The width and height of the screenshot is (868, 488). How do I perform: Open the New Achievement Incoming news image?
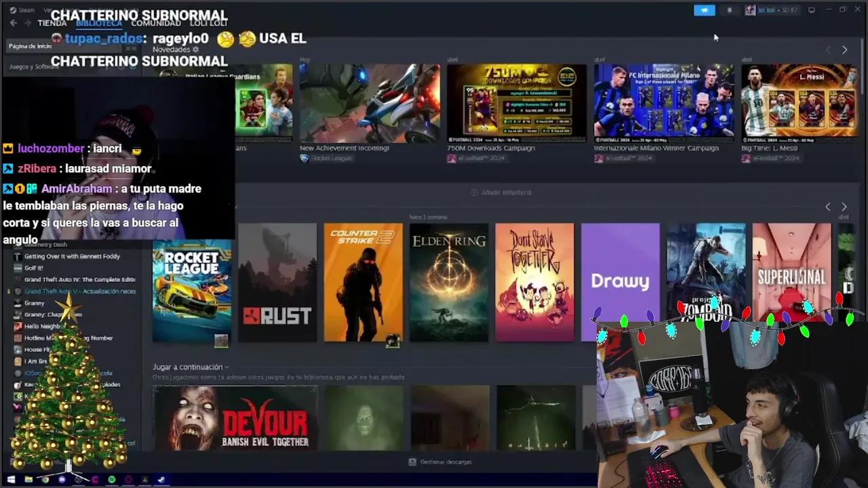[370, 103]
